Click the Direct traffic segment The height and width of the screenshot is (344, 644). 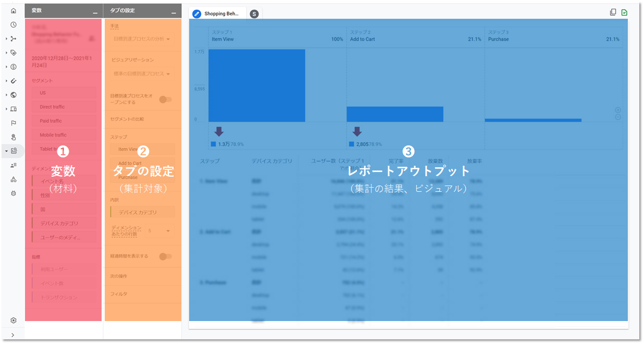pyautogui.click(x=64, y=107)
